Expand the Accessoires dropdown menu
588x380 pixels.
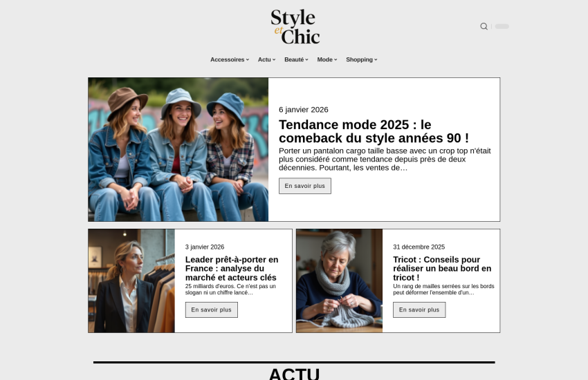229,59
